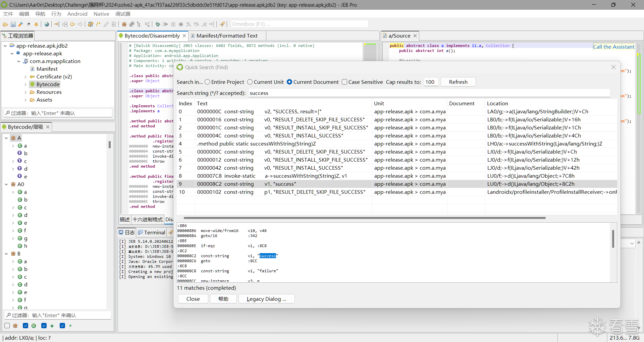Click the yellow back arrow navigation icon
644x342 pixels.
[72, 24]
